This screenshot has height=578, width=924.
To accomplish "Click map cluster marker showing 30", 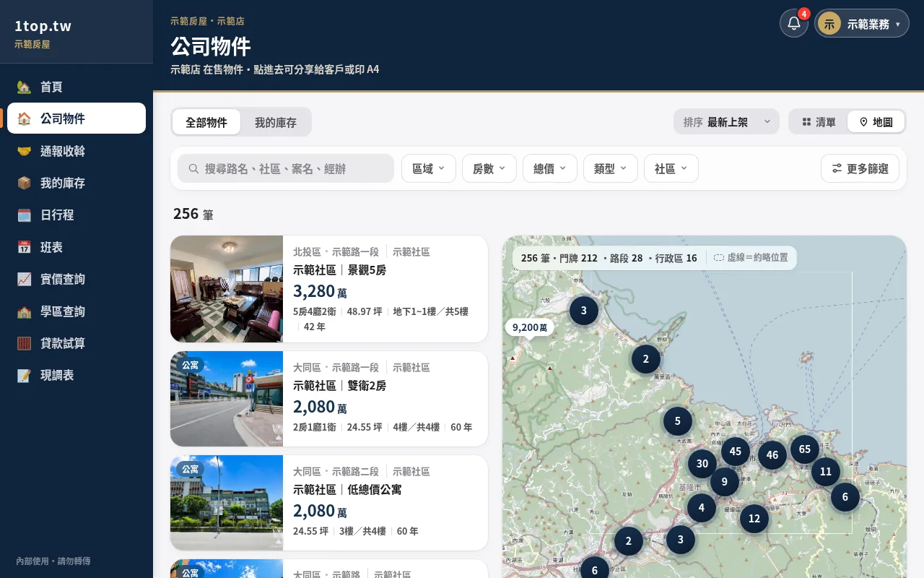I will point(702,464).
